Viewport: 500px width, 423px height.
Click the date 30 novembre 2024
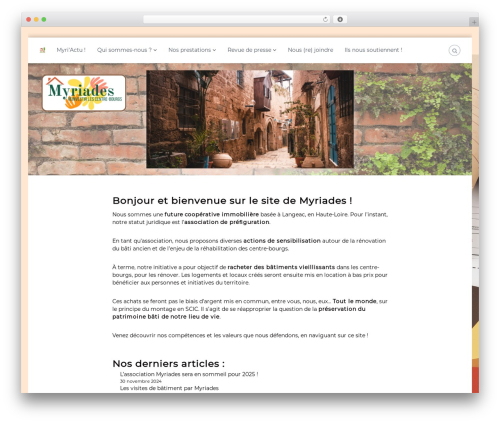(x=141, y=381)
